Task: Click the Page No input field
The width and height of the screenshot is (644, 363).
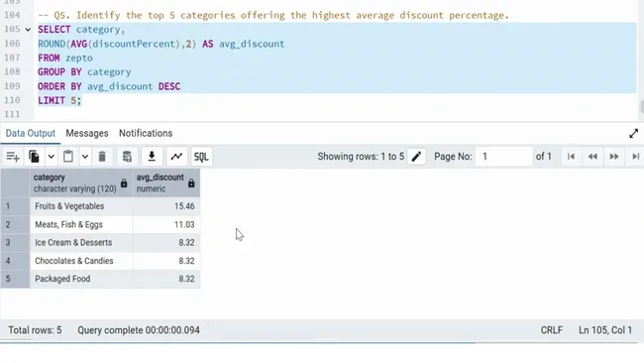Action: [504, 157]
